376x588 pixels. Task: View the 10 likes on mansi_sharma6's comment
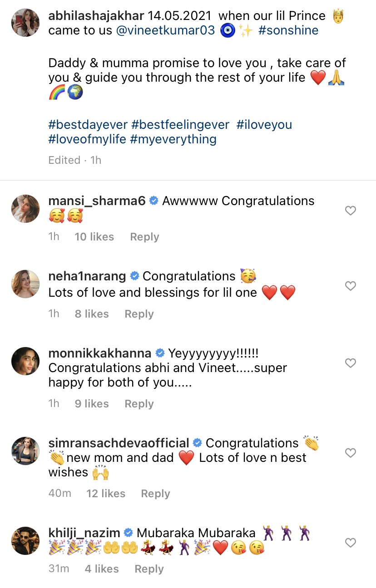click(94, 237)
